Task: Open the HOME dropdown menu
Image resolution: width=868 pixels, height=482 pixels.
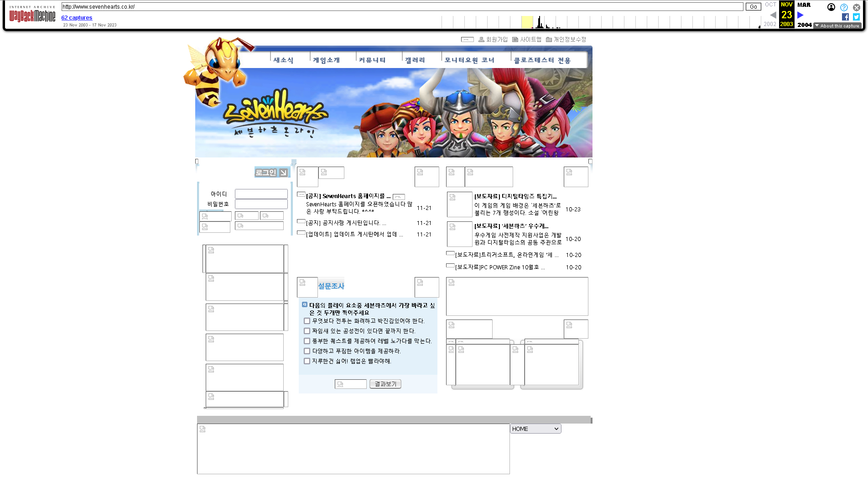Action: (535, 429)
